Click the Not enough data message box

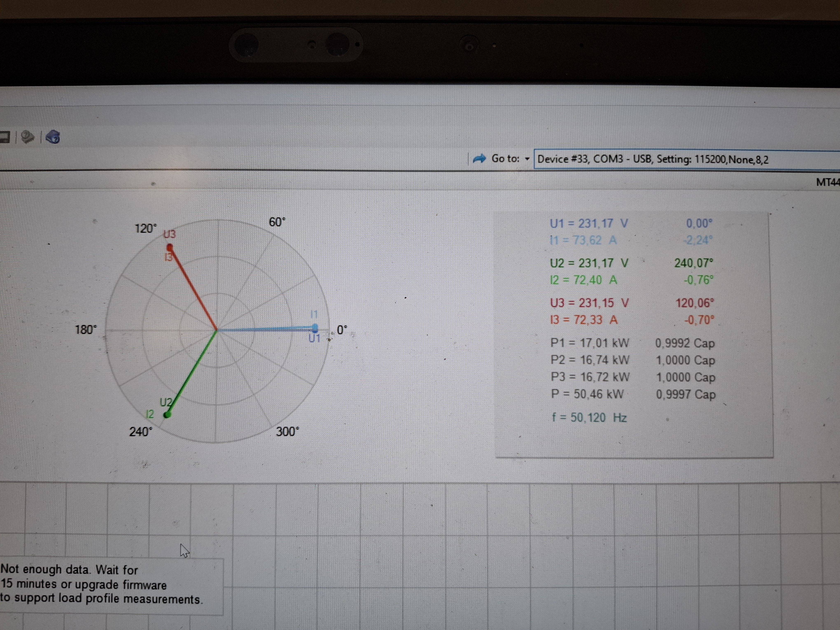point(110,585)
